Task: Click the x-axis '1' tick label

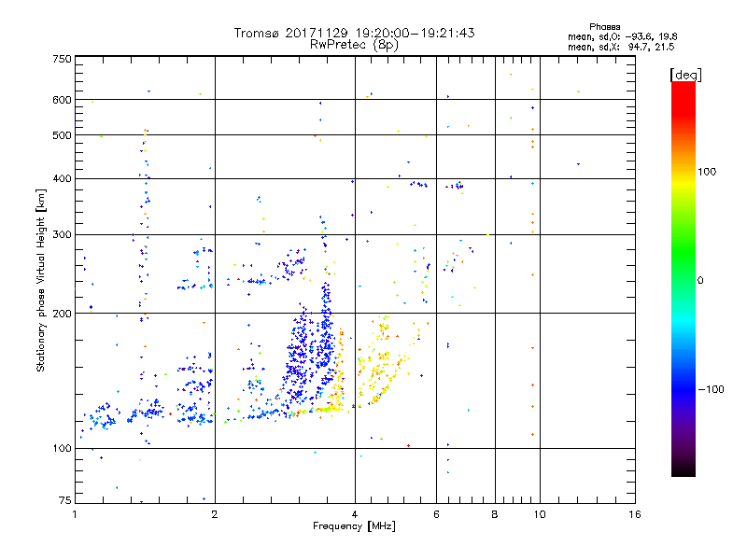Action: [x=75, y=514]
